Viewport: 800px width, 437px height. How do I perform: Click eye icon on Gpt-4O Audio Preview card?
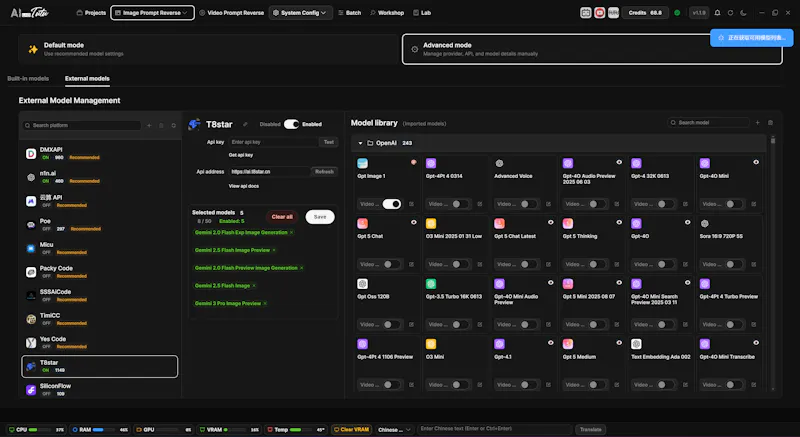pos(619,162)
